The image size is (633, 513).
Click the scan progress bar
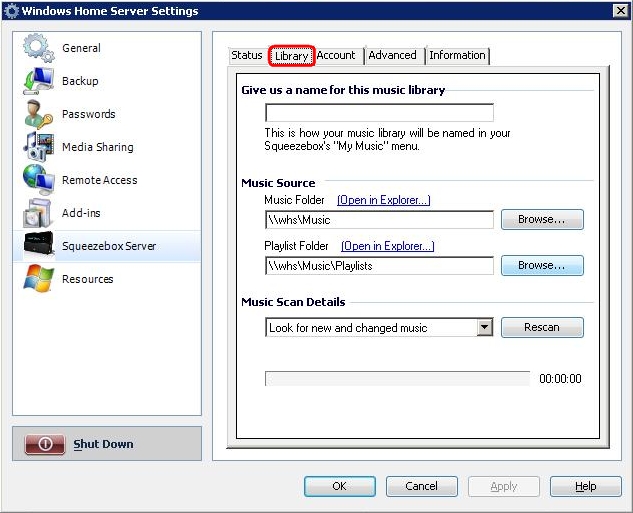pos(397,379)
